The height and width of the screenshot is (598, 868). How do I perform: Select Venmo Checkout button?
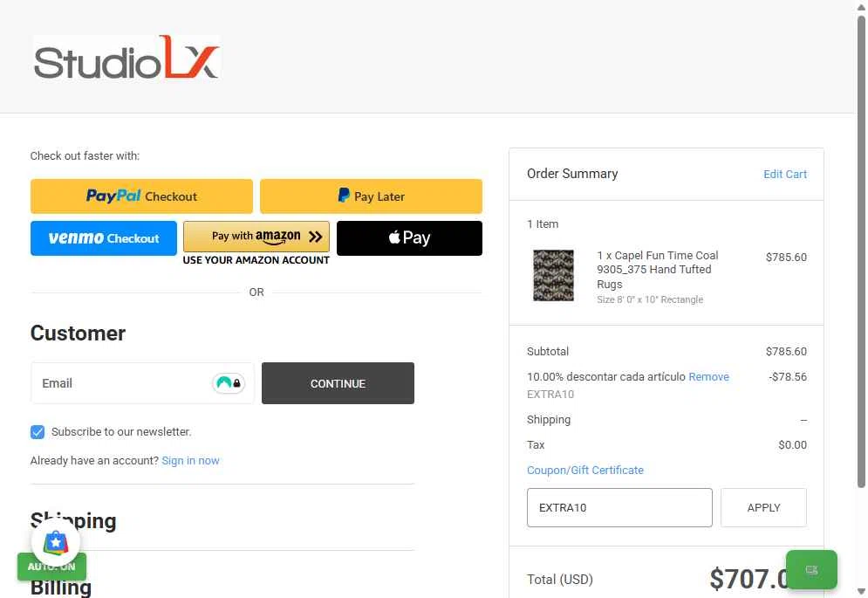pyautogui.click(x=104, y=238)
